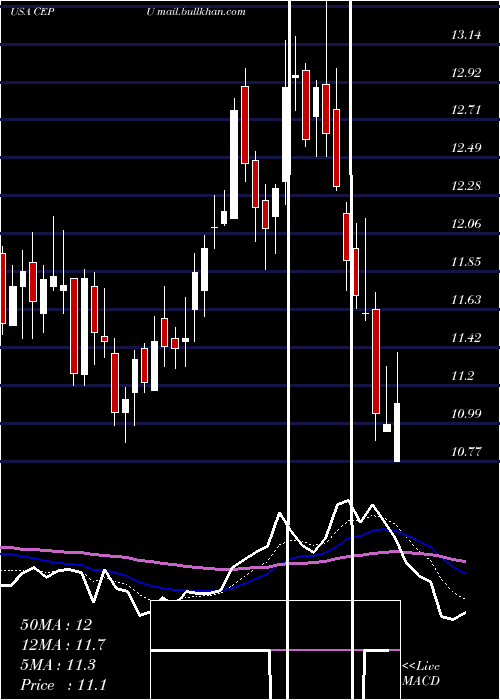This screenshot has width=500, height=700.
Task: Select the 13.14 price axis label
Action: (x=466, y=34)
